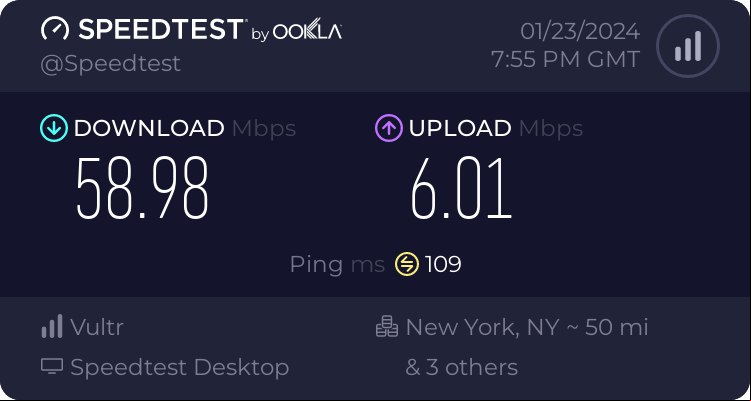Expand the '& 3 others' servers text
Image resolution: width=751 pixels, height=401 pixels.
pyautogui.click(x=461, y=367)
